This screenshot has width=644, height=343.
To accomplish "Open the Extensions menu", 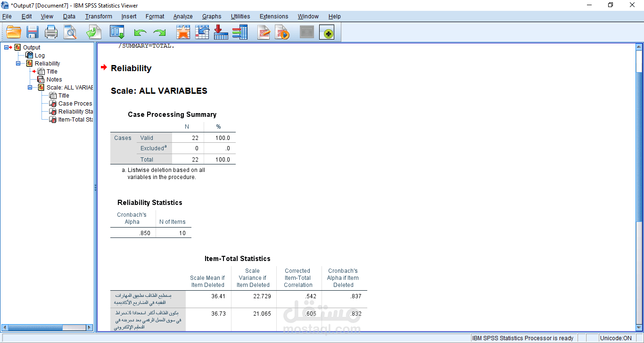I will coord(274,16).
